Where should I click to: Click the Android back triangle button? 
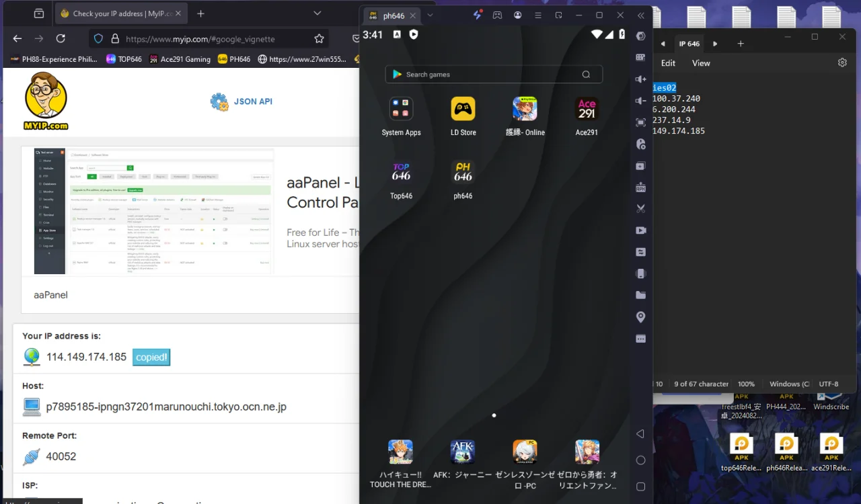pos(640,434)
